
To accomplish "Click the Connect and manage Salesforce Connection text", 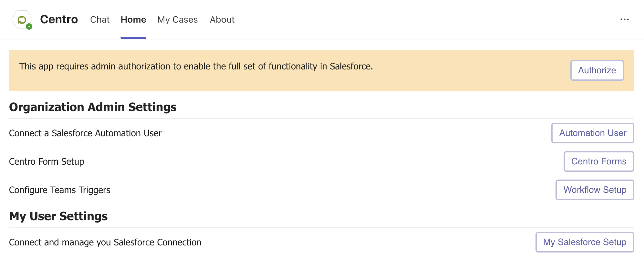I will coord(105,242).
